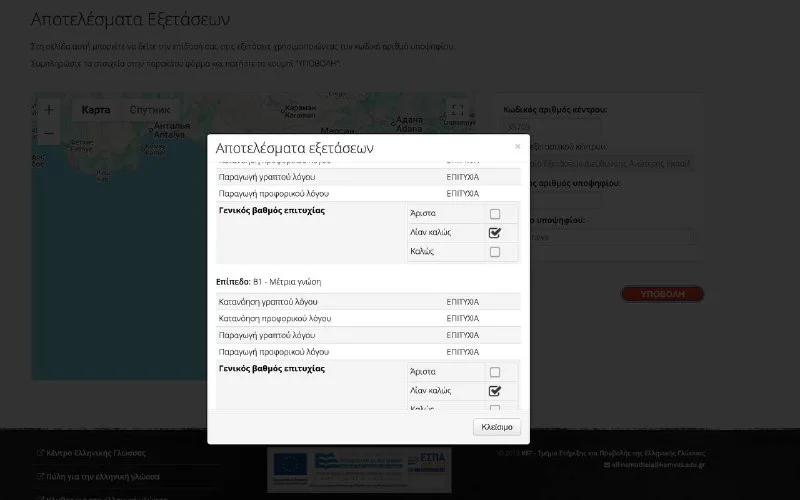This screenshot has width=800, height=500.
Task: Click the European Union flag logo
Action: [289, 466]
